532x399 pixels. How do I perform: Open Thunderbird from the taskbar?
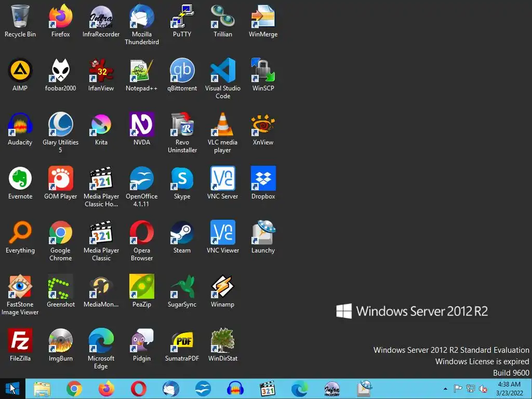[170, 389]
